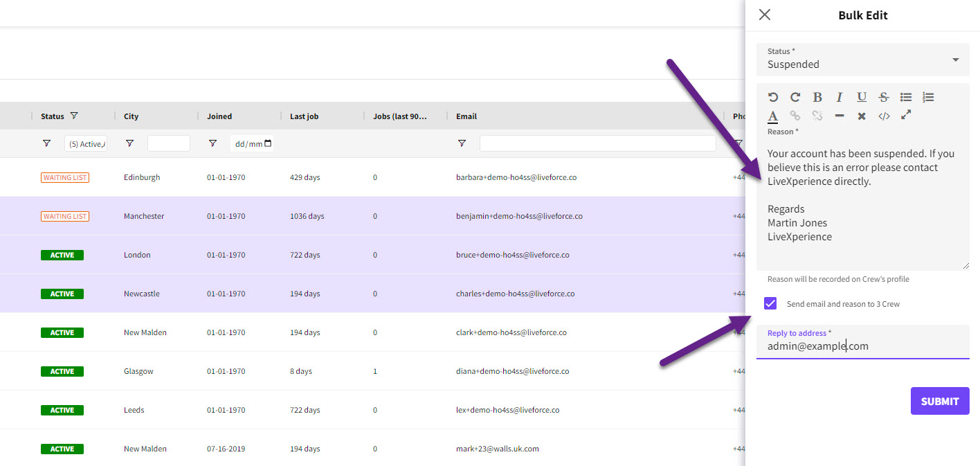Toggle italic formatting in the Reason editor
The image size is (980, 466).
click(x=840, y=98)
